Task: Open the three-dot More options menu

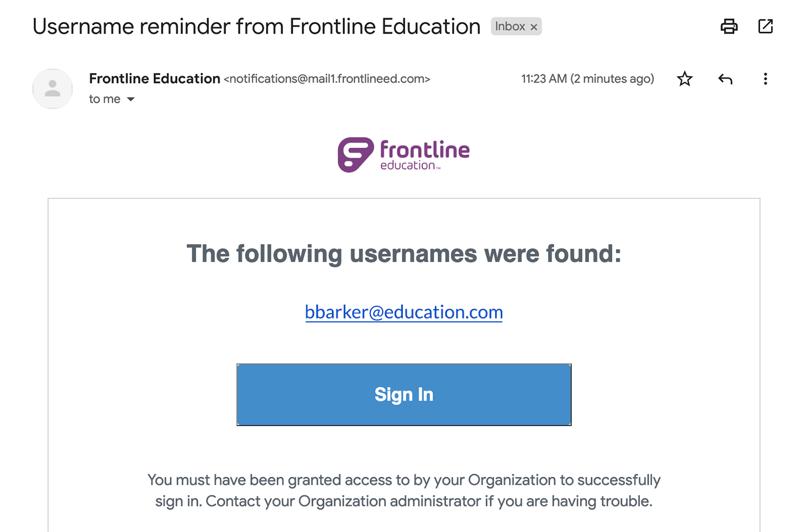Action: click(765, 79)
